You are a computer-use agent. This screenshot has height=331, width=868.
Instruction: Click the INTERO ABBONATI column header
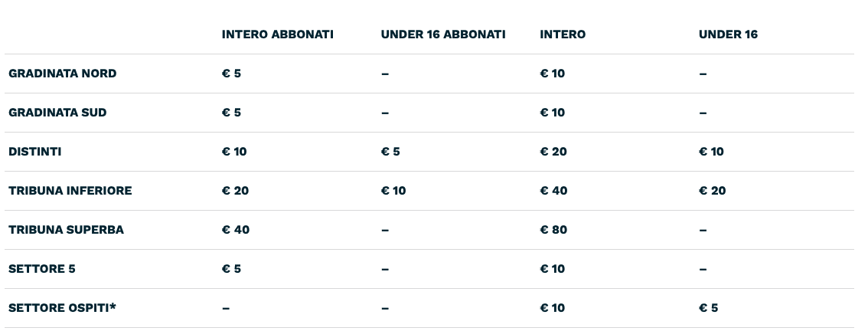(x=277, y=34)
